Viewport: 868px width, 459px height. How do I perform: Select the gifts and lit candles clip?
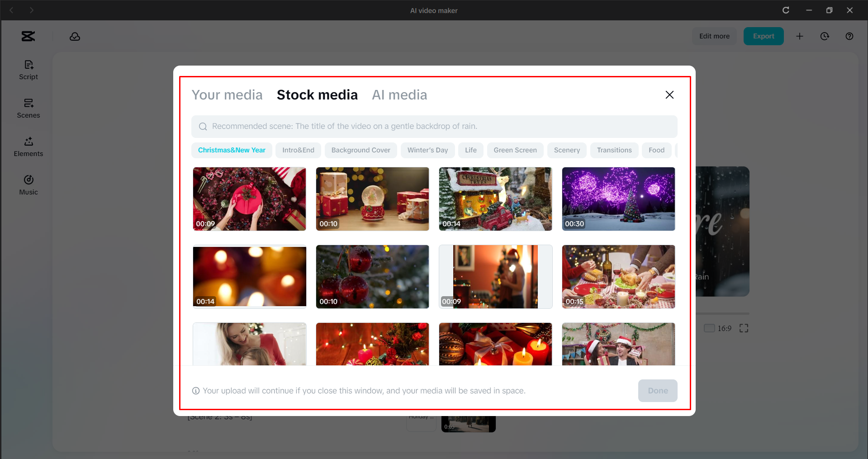(x=496, y=344)
